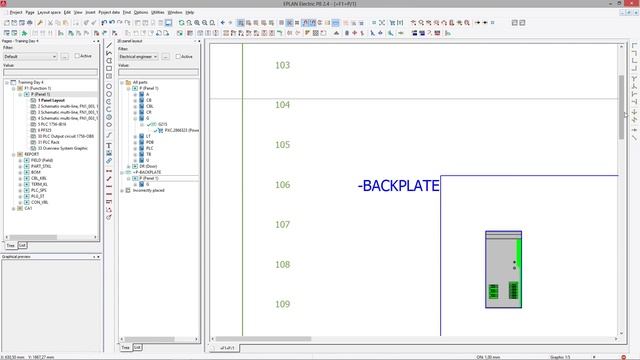Image resolution: width=640 pixels, height=360 pixels.
Task: Click the Redraw/refresh green icon
Action: pyautogui.click(x=182, y=23)
